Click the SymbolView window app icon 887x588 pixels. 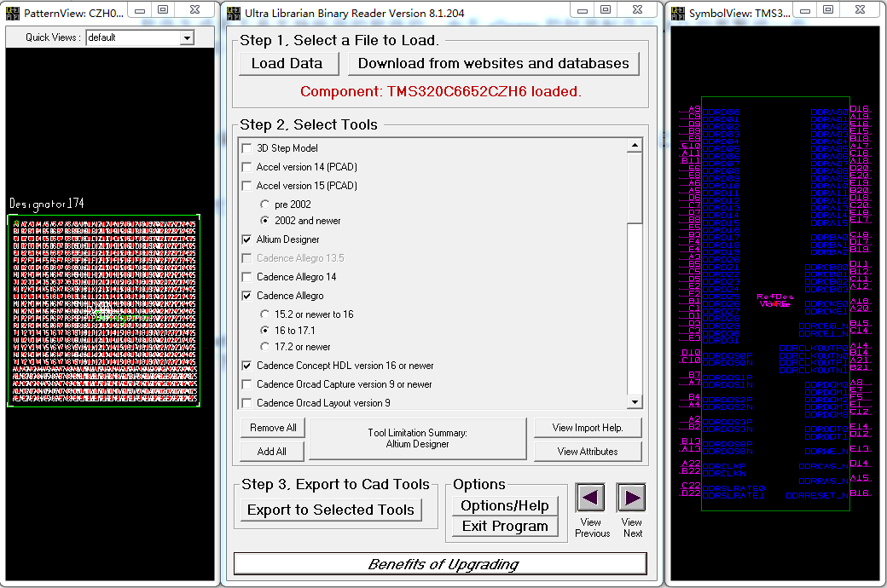678,13
